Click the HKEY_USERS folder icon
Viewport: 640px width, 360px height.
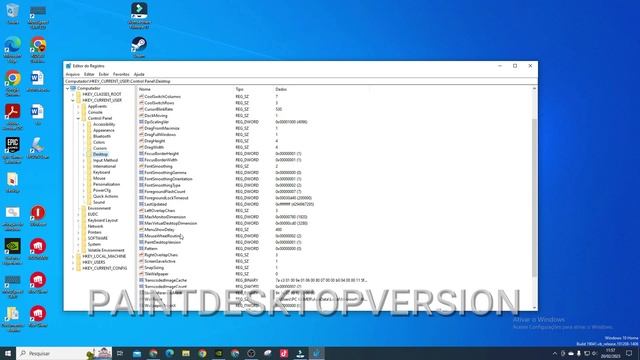pos(79,262)
